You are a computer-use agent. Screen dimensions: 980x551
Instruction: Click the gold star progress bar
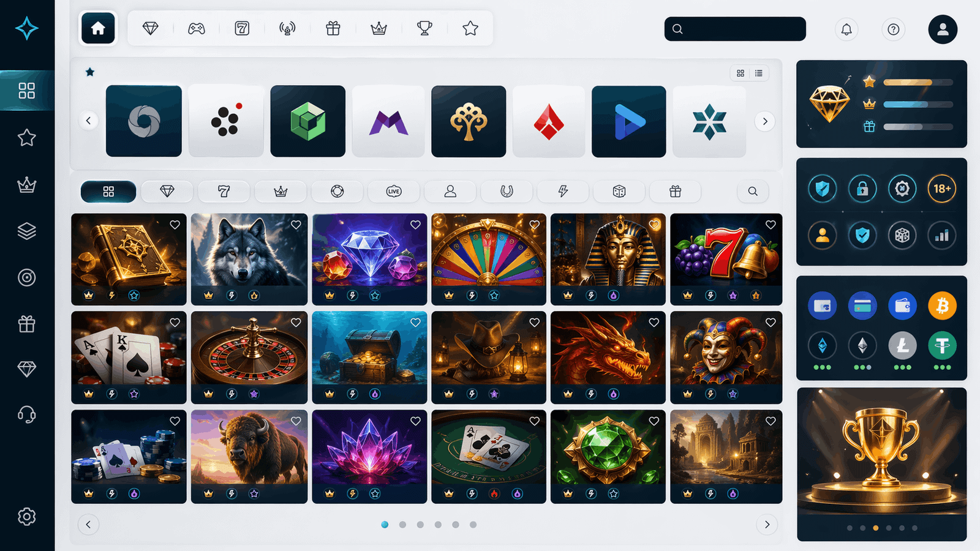(918, 82)
